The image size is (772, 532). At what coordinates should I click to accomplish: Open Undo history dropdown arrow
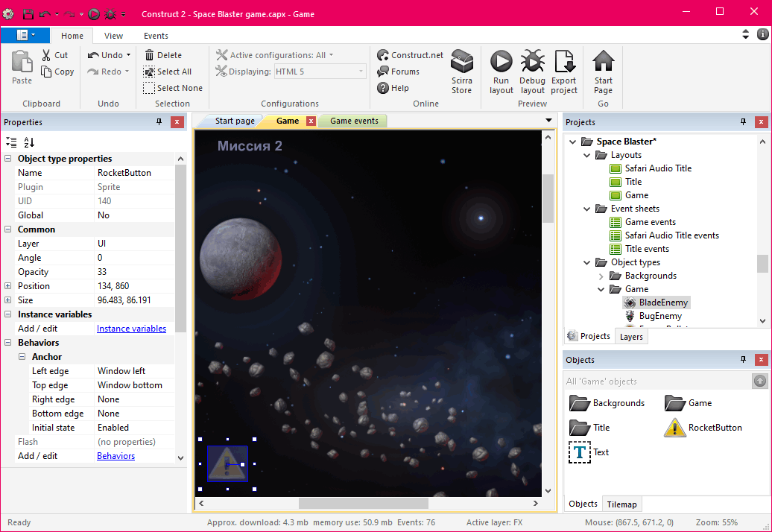pyautogui.click(x=128, y=55)
